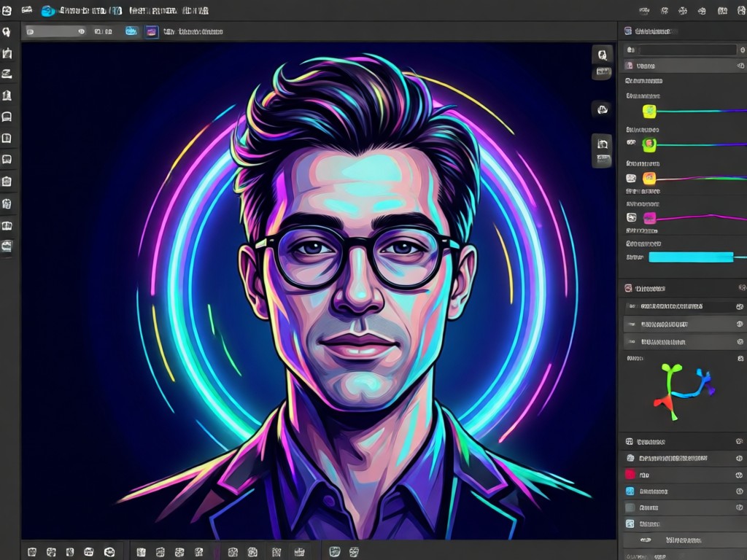This screenshot has width=747, height=560.
Task: Toggle the eye icon inside the options bar field
Action: pyautogui.click(x=81, y=31)
